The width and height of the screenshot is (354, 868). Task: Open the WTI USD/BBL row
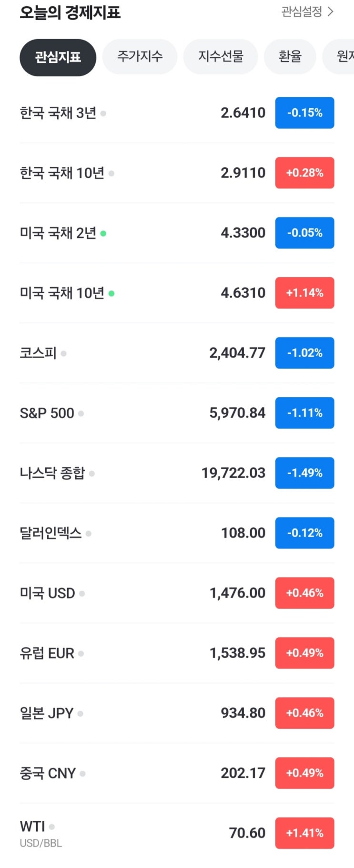click(x=143, y=833)
